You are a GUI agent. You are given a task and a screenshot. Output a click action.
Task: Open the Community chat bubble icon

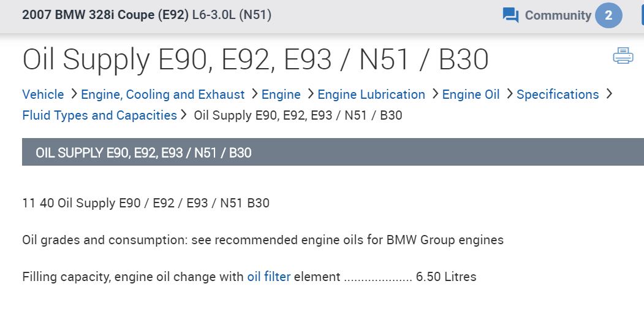coord(510,15)
